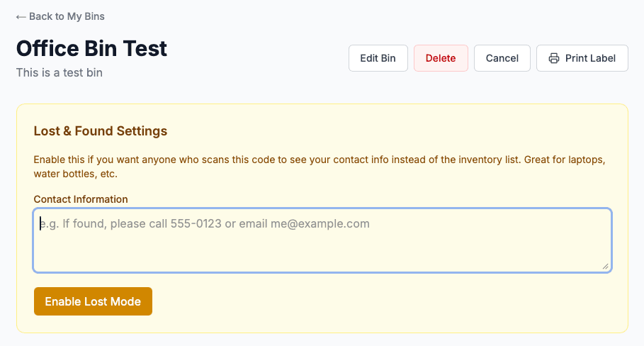Delete the Office Bin Test bin
644x346 pixels.
(x=440, y=58)
